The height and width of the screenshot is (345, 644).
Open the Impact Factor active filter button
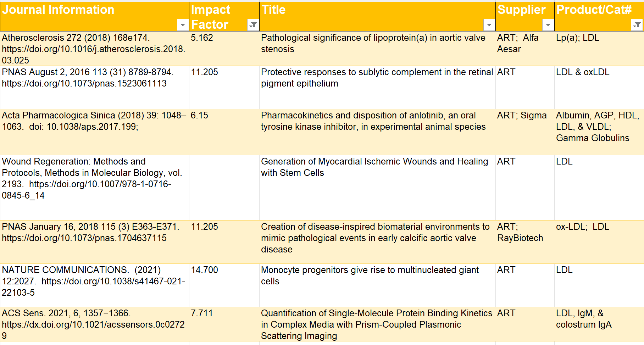pos(253,25)
